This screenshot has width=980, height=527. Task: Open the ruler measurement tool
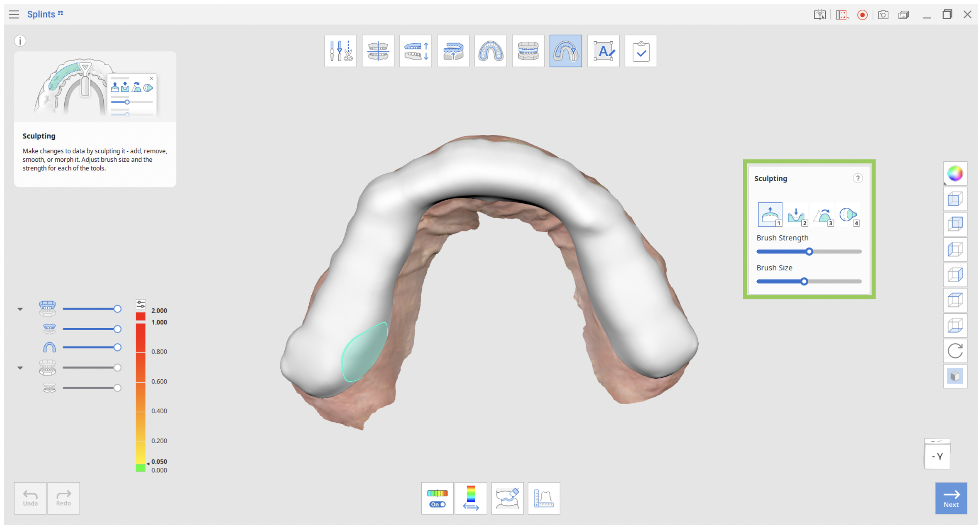543,498
